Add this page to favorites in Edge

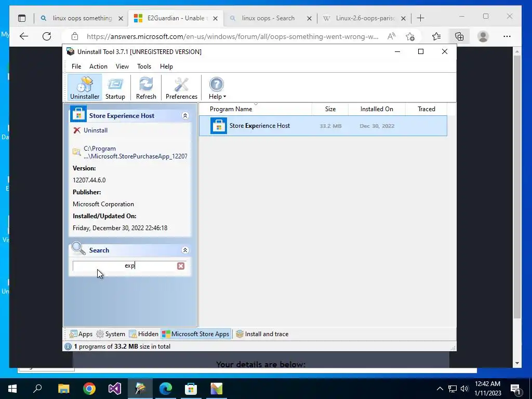point(410,36)
